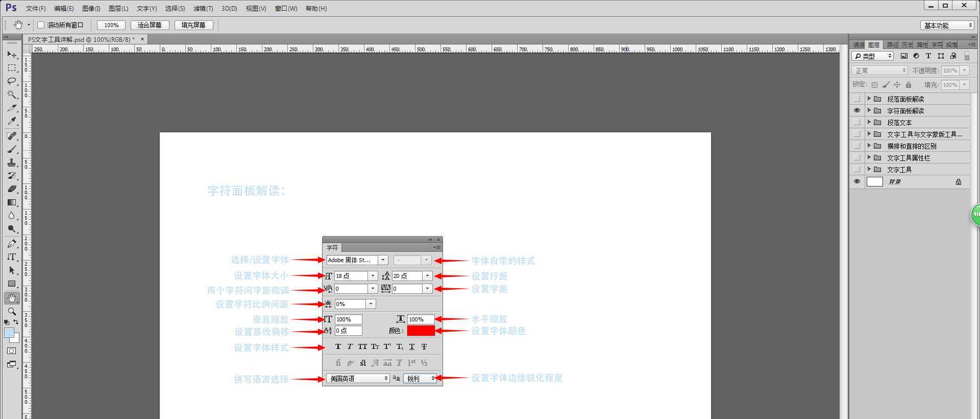Image resolution: width=980 pixels, height=419 pixels.
Task: Select the Gradient tool
Action: [12, 202]
